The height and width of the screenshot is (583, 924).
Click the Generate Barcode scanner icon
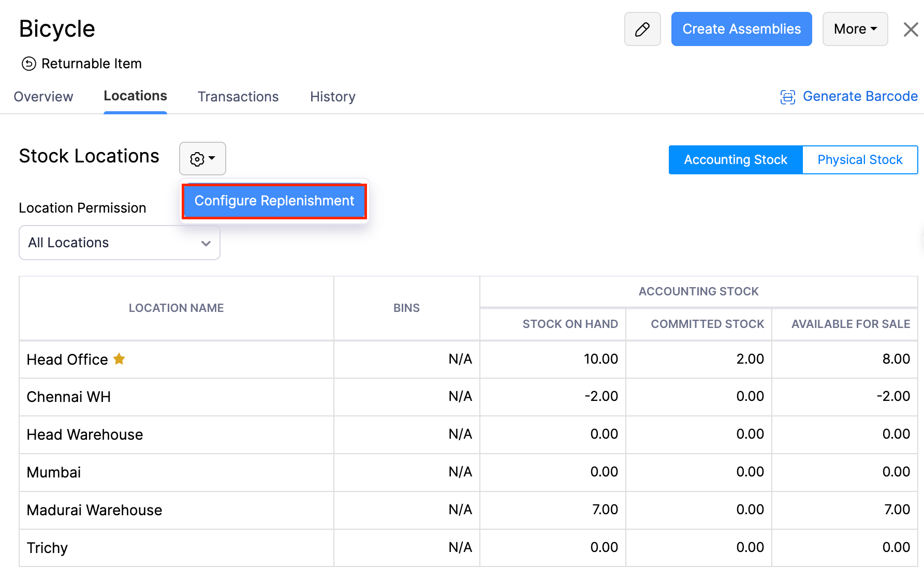click(x=787, y=97)
